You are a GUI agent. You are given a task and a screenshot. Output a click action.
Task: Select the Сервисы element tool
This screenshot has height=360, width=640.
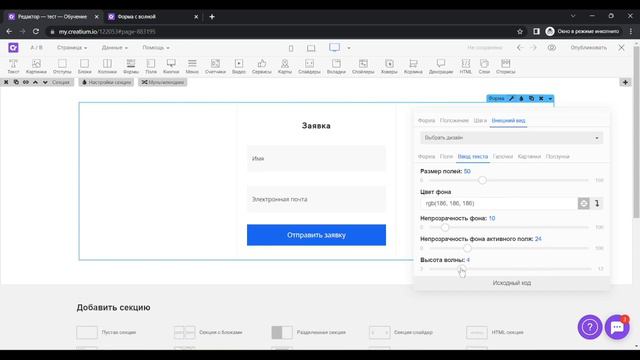(262, 66)
